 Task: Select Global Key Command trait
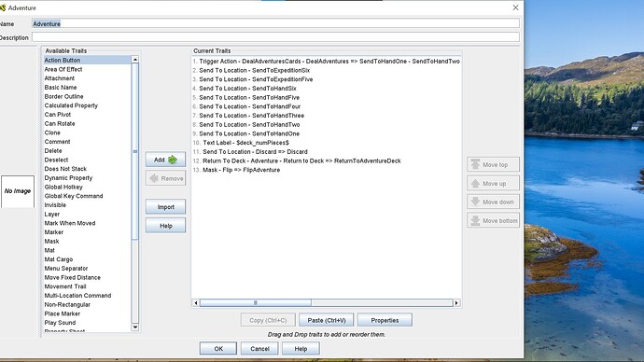87,196
